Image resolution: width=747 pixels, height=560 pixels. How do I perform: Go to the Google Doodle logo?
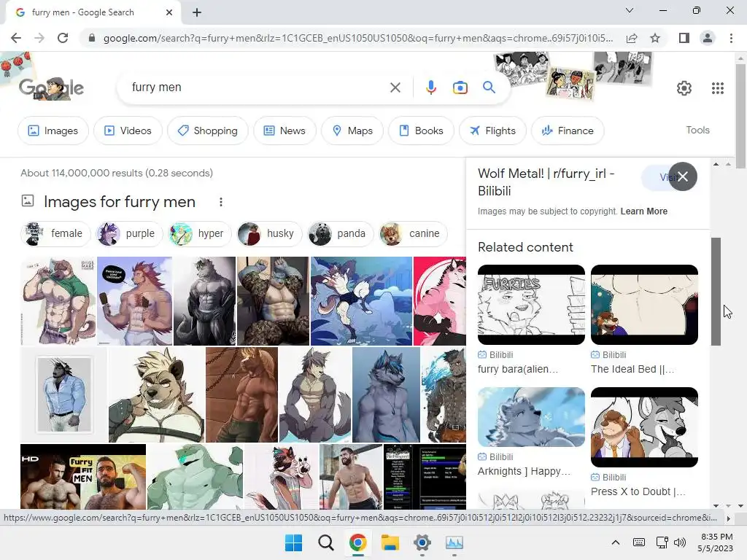(52, 88)
